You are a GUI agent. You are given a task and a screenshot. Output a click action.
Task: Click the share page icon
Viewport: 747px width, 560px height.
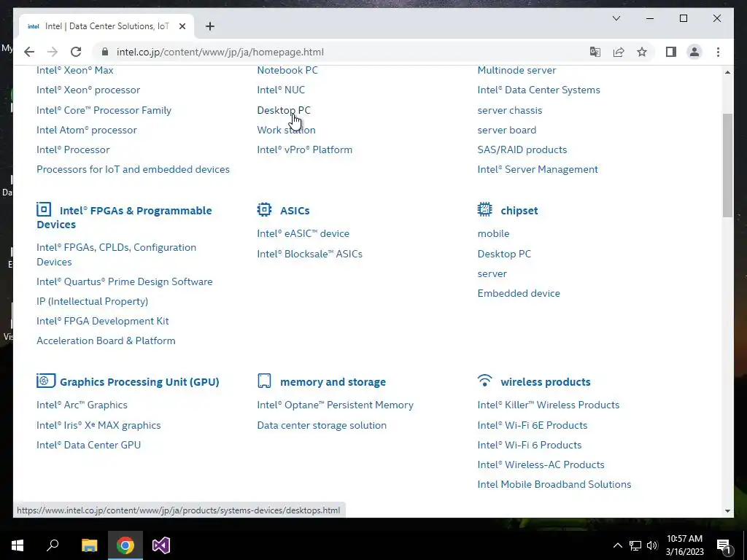pyautogui.click(x=619, y=52)
